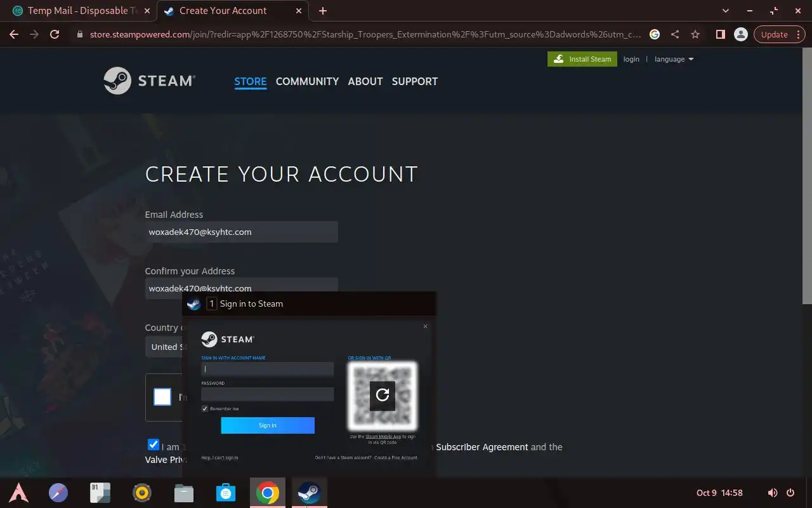812x508 pixels.
Task: Click the login link
Action: click(631, 59)
